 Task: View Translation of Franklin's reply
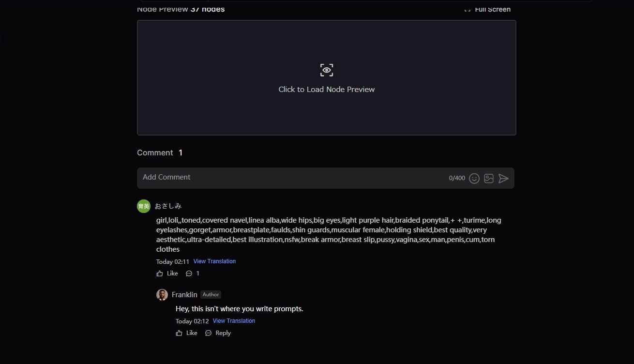point(234,321)
